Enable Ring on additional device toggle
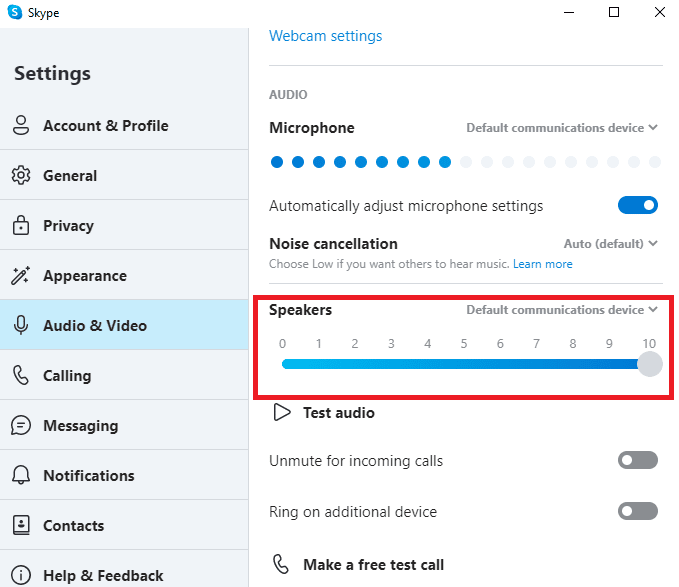679x587 pixels. (x=638, y=511)
